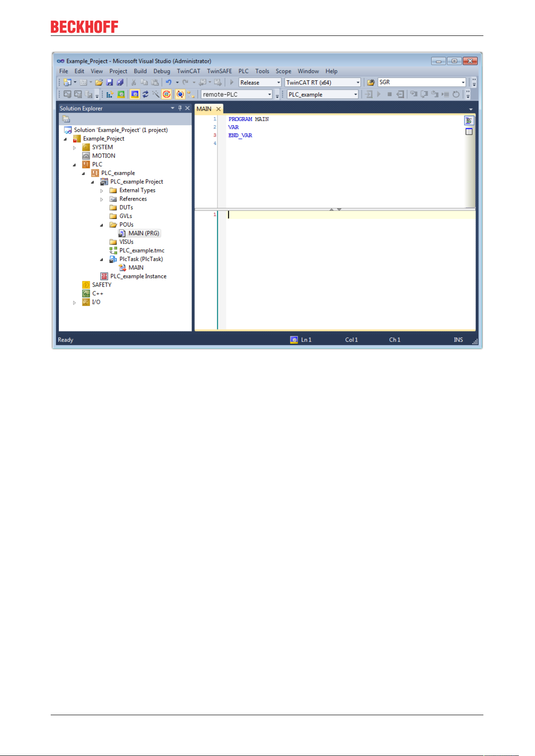Switch declaration editor to tabular view icon
The height and width of the screenshot is (756, 535).
tap(469, 132)
